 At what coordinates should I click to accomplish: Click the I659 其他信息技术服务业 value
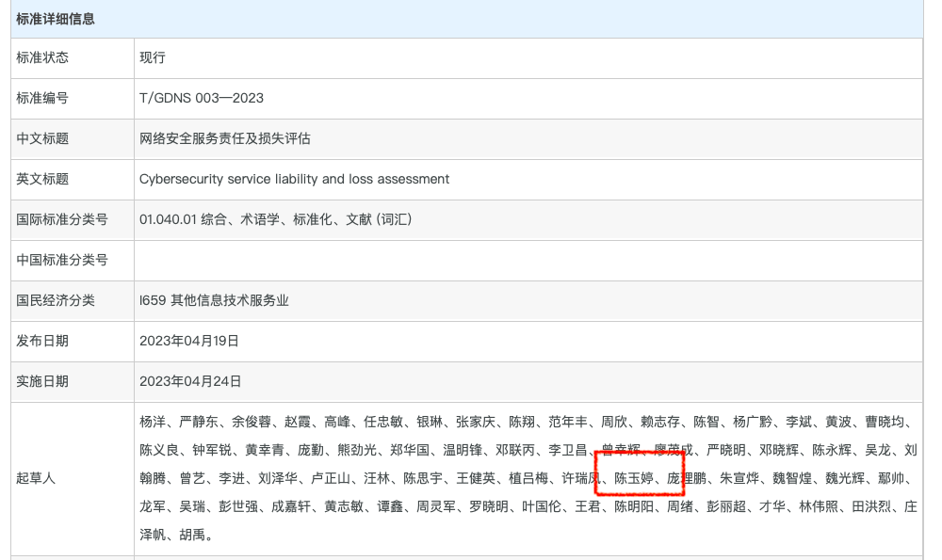click(213, 301)
